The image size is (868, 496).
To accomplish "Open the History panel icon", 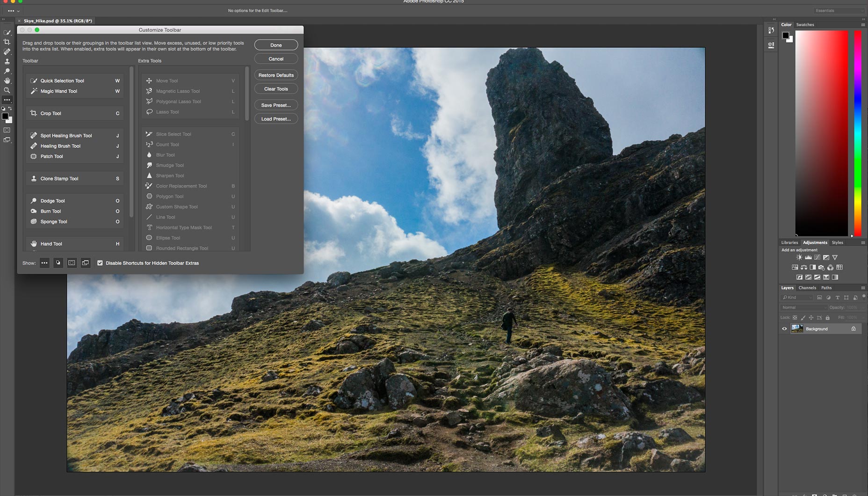I will coord(771,30).
